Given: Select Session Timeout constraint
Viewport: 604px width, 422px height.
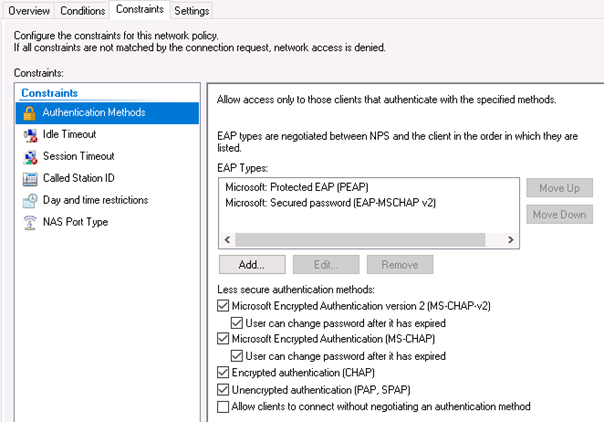Looking at the screenshot, I should click(x=107, y=156).
